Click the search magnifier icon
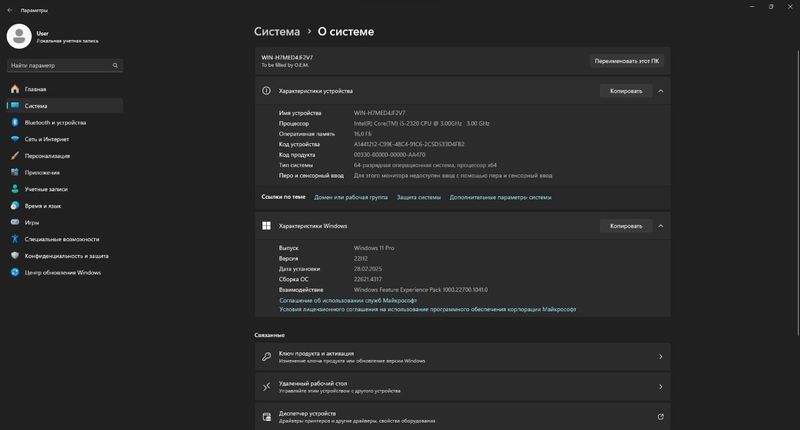This screenshot has height=430, width=800. (115, 65)
